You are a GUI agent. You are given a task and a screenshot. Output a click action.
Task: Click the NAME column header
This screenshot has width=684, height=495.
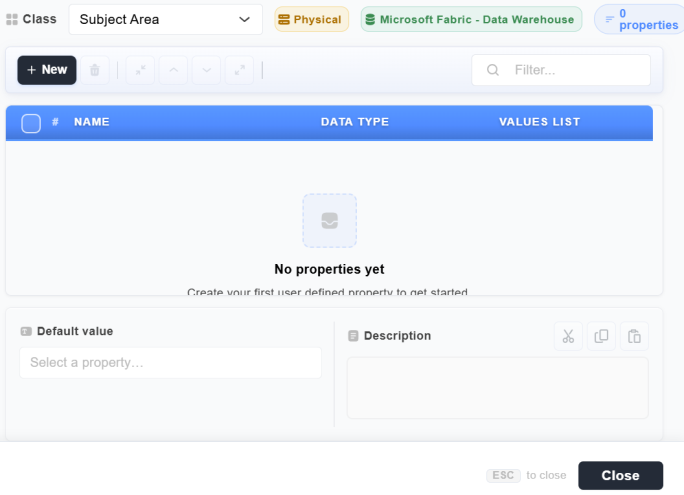coord(92,122)
